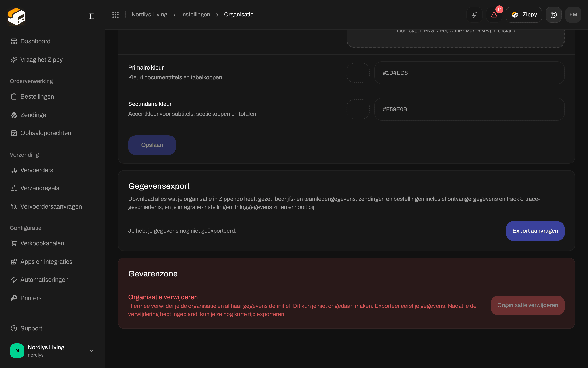
Task: Click the Gegevensexport heading
Action: point(159,186)
